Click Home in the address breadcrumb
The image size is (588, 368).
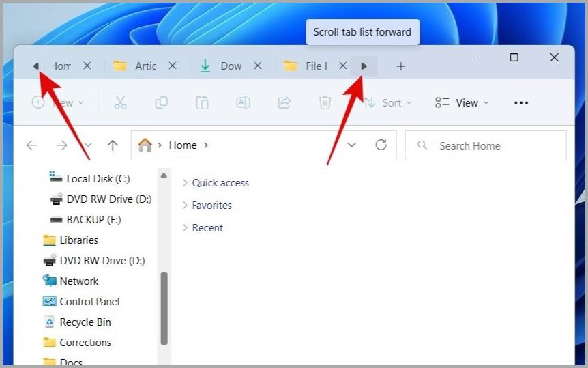pyautogui.click(x=183, y=145)
